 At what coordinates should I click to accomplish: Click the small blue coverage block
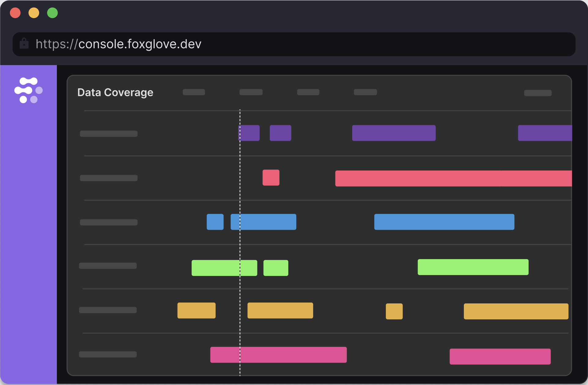pyautogui.click(x=215, y=222)
